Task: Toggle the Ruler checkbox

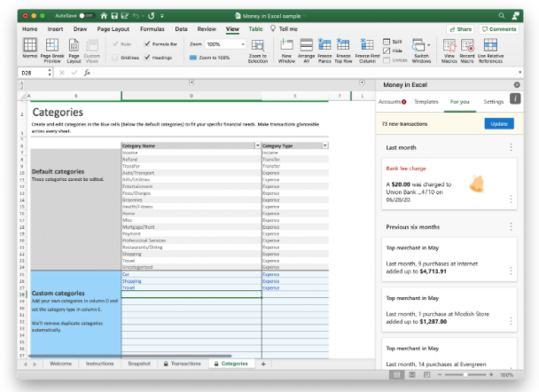Action: 116,44
